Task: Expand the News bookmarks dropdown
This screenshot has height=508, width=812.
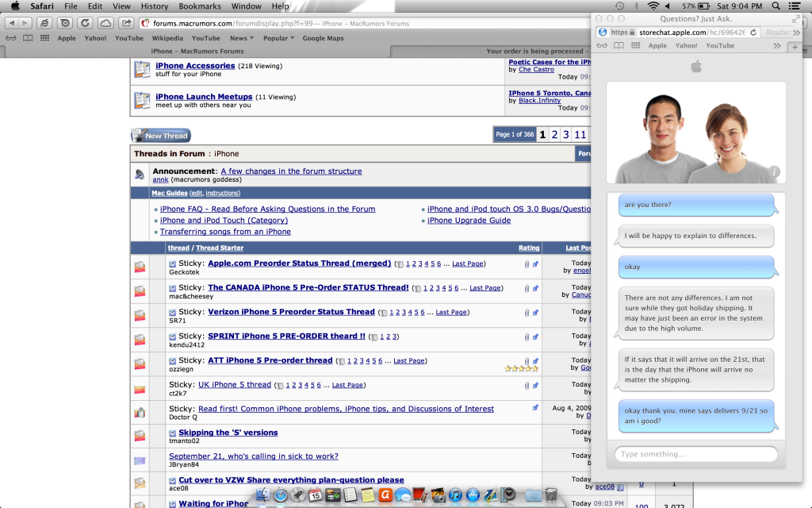Action: (242, 38)
